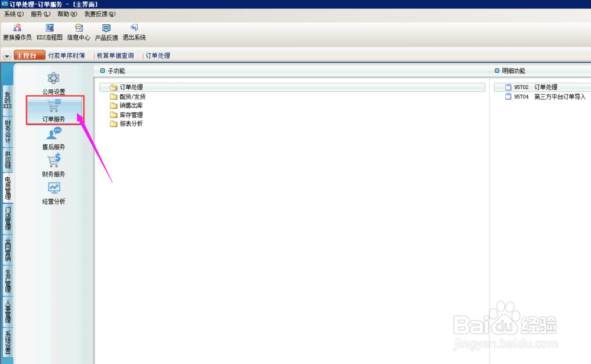Screen dimensions: 591x364
Task: Select the 订单服务 shopping cart icon
Action: click(54, 106)
